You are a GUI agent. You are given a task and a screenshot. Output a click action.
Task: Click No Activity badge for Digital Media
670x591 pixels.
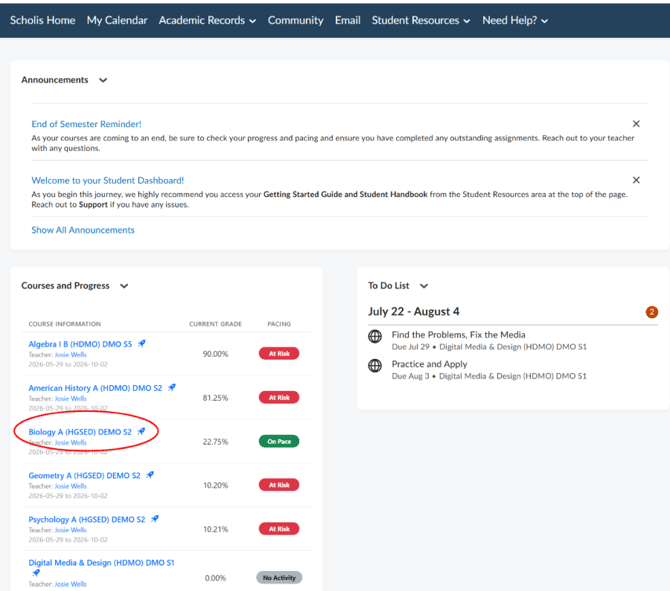coord(279,578)
